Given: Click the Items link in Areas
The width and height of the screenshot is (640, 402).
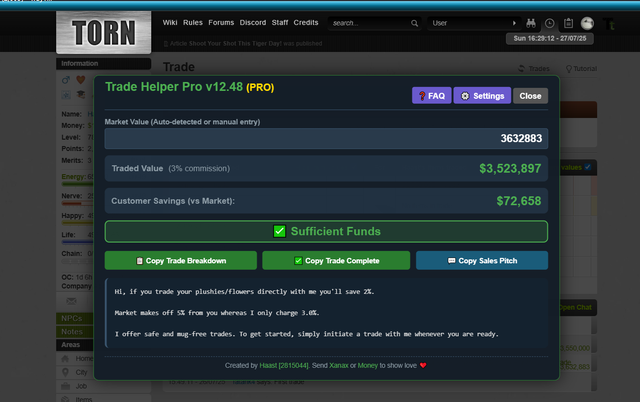Looking at the screenshot, I should tap(84, 399).
